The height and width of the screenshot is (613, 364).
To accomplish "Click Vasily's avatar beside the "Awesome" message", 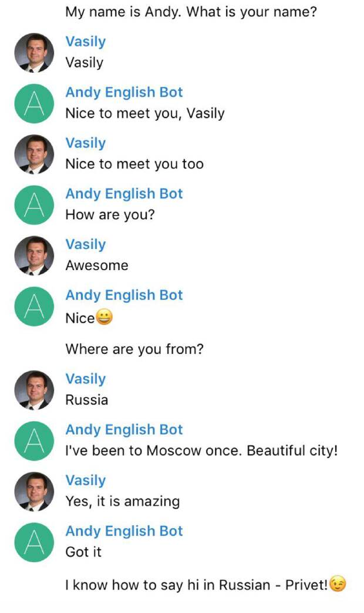I will point(34,255).
